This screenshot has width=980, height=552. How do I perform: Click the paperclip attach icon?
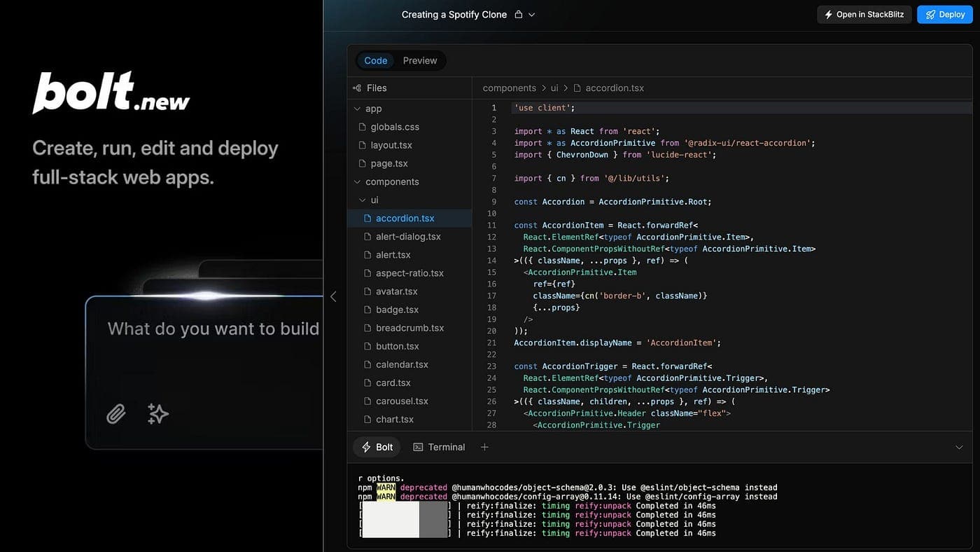(116, 414)
